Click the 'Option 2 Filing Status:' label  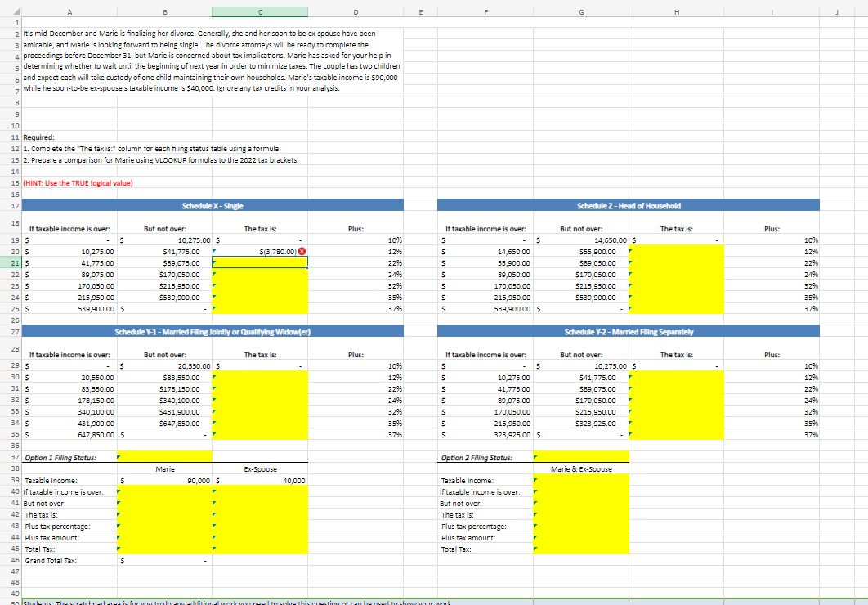point(477,458)
